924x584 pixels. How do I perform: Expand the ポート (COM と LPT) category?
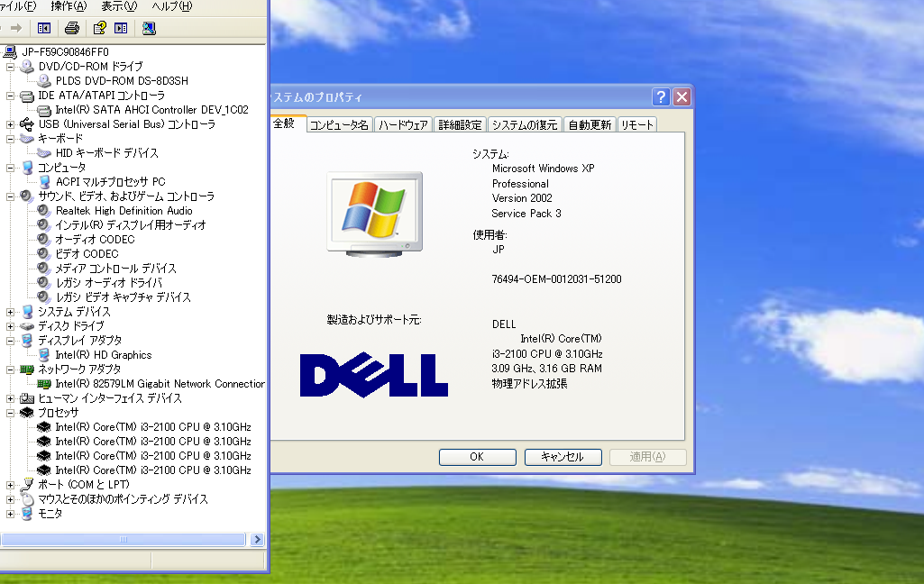pyautogui.click(x=10, y=485)
